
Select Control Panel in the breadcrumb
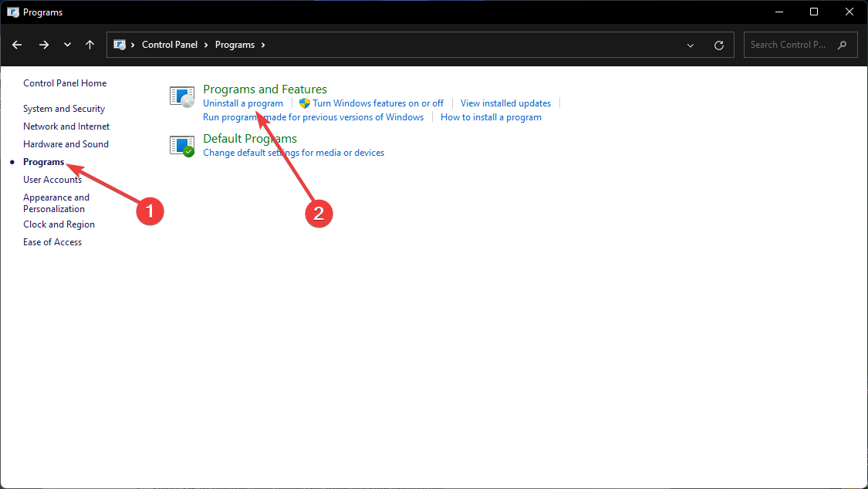tap(170, 45)
